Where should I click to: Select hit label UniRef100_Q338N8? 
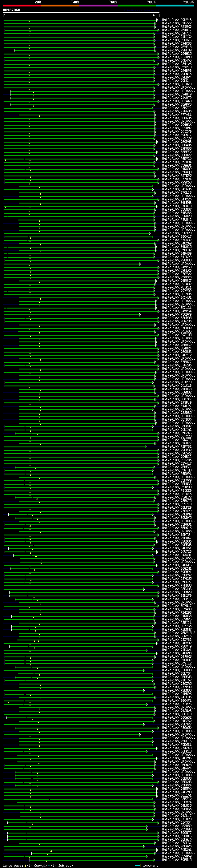[177, 57]
